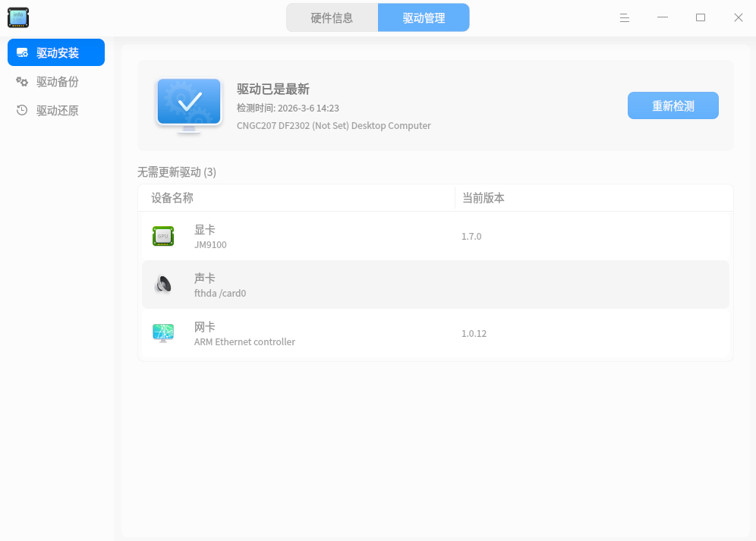Switch to the 硬件信息 tab

(x=332, y=18)
